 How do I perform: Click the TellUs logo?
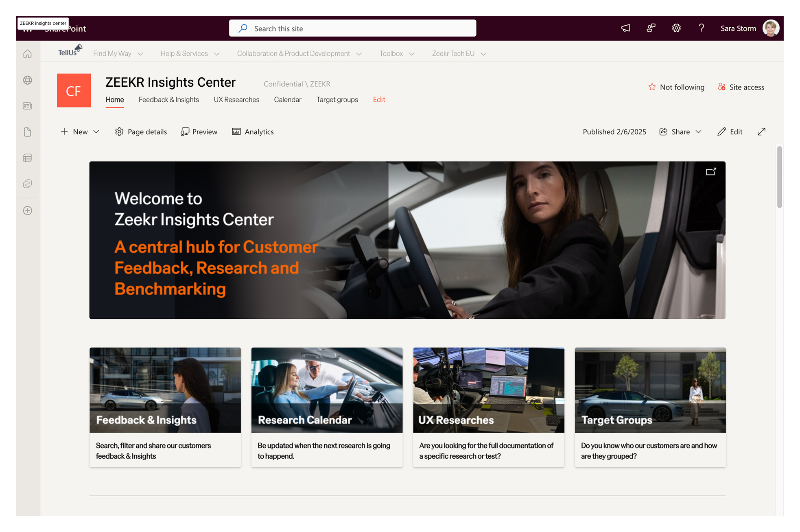click(x=70, y=51)
